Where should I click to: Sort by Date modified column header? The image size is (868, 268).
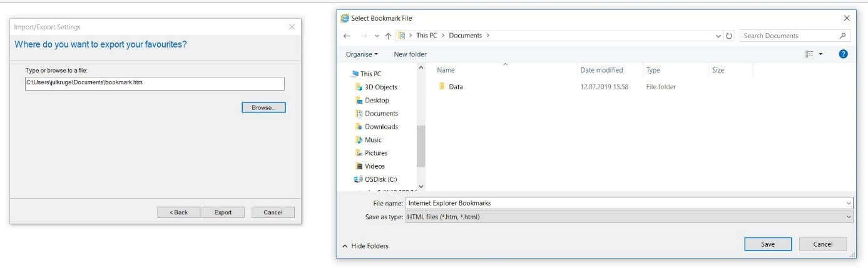click(601, 70)
